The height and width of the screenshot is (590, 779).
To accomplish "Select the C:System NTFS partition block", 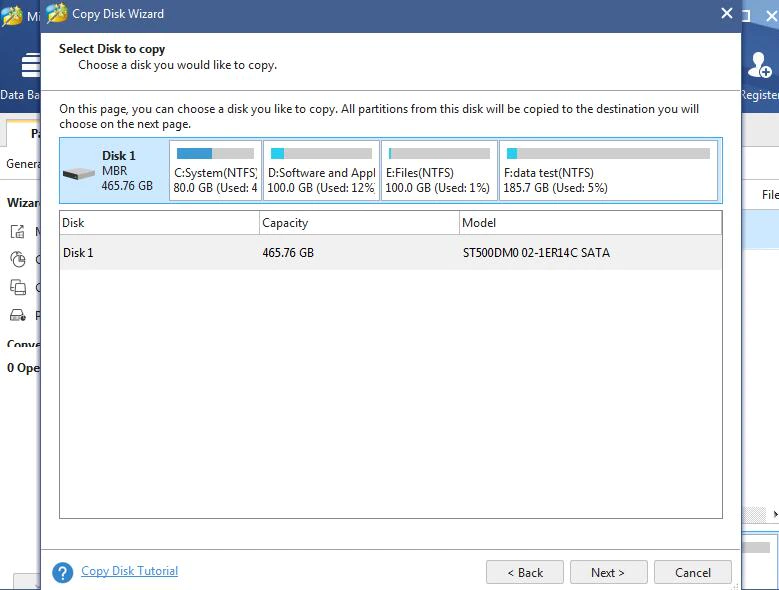I will (215, 170).
